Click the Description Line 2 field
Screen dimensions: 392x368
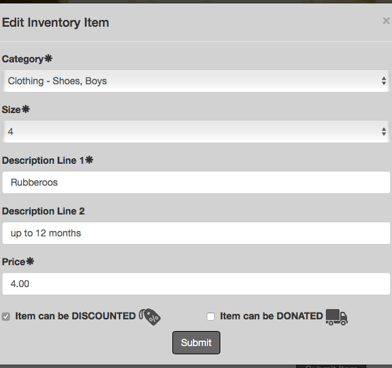(x=196, y=233)
